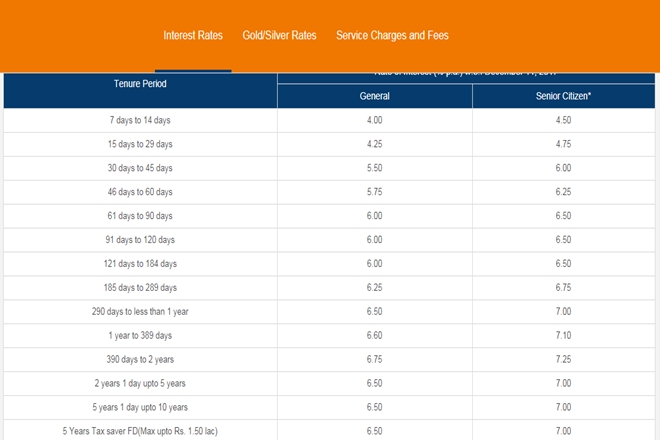Switch to the Gold/Silver Rates tab
This screenshot has height=440, width=660.
point(279,36)
